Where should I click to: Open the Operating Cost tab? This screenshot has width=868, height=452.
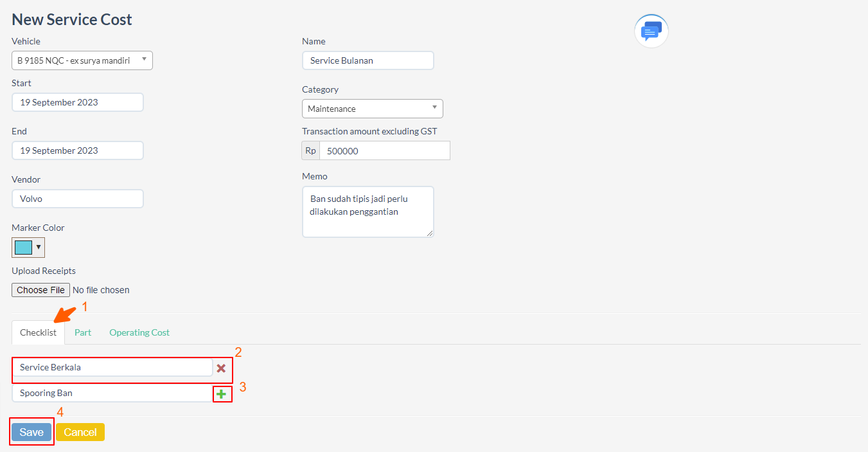139,332
